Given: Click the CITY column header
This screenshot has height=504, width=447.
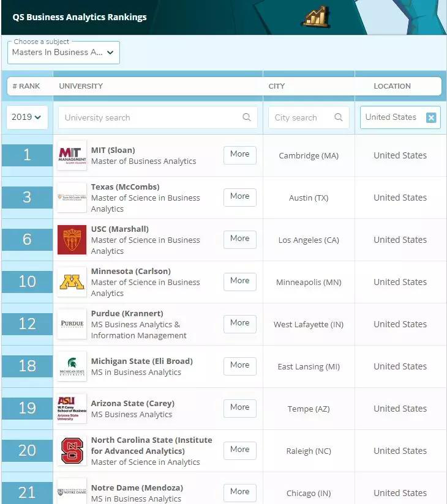Looking at the screenshot, I should pyautogui.click(x=276, y=86).
